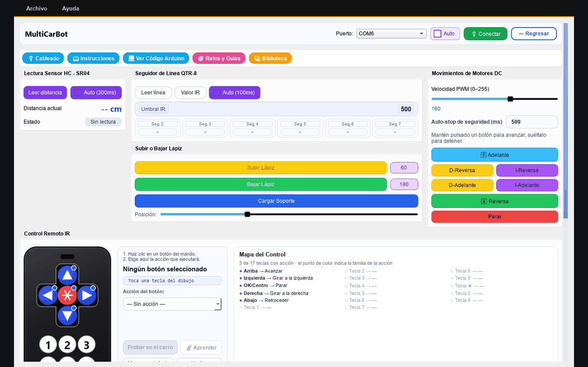The height and width of the screenshot is (367, 588).
Task: Click the down arrow on the remote
Action: click(x=67, y=315)
